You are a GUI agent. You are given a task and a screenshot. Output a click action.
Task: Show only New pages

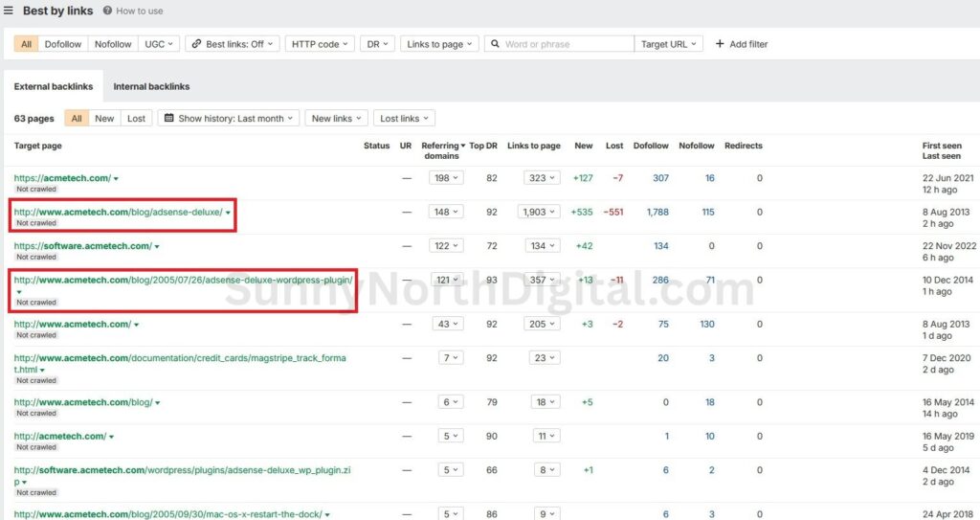pos(104,118)
